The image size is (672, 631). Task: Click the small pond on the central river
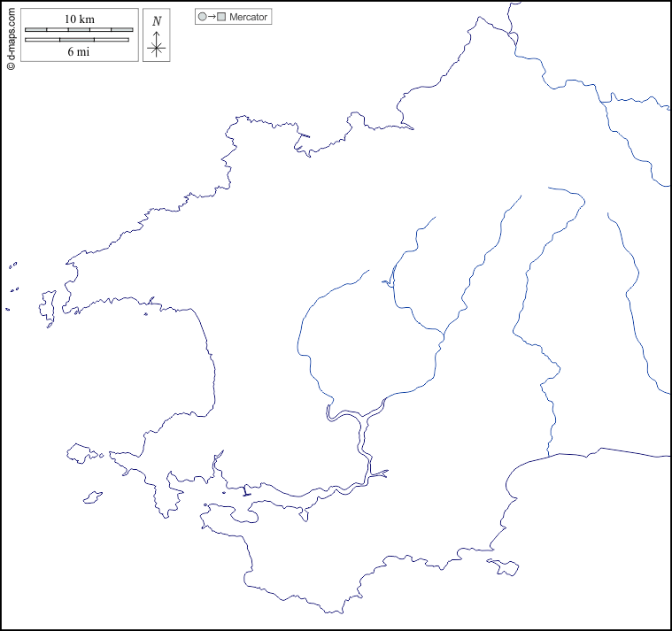coord(386,284)
